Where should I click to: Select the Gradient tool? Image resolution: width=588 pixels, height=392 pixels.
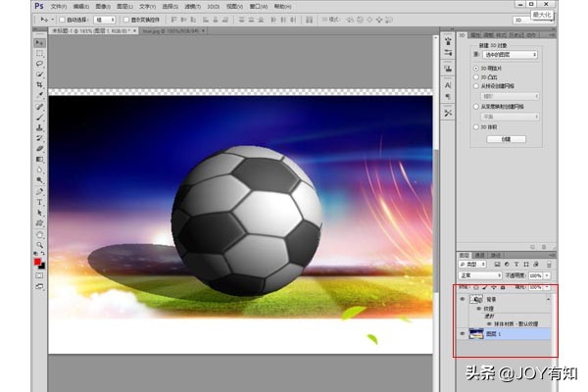(39, 160)
